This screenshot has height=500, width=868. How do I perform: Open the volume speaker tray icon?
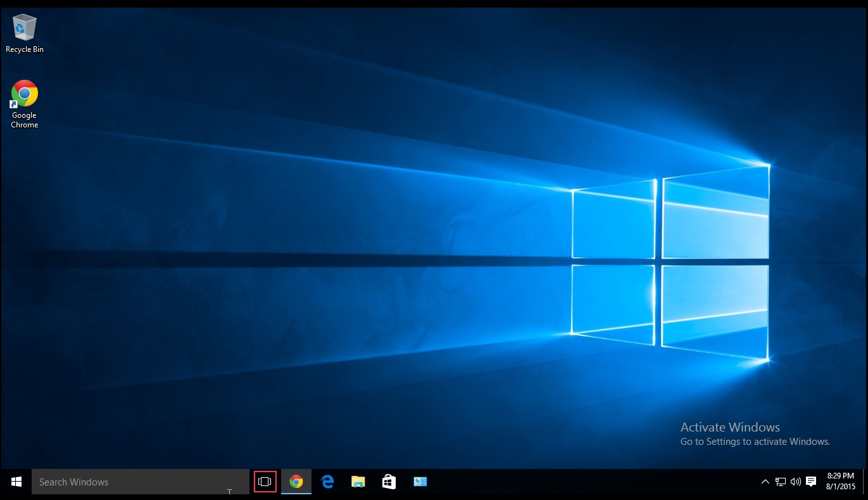pyautogui.click(x=795, y=482)
